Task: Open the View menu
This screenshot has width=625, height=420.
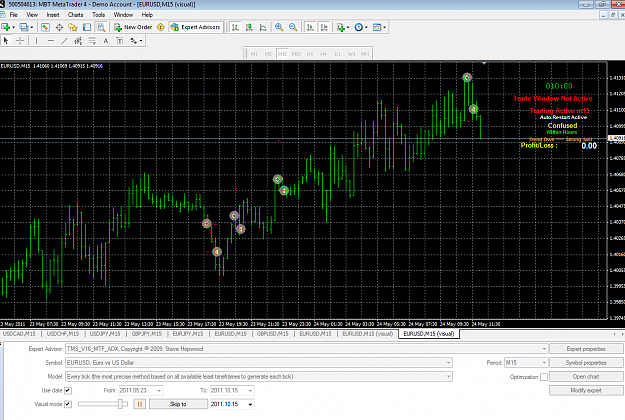Action: pos(32,15)
